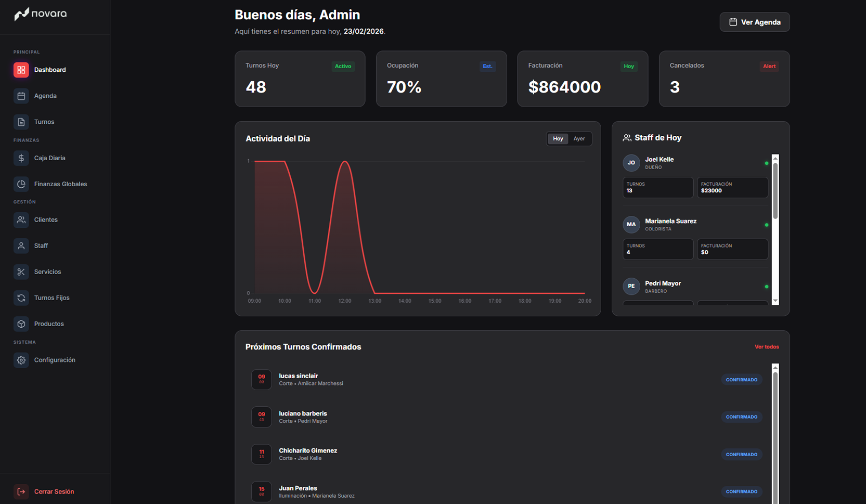866x504 pixels.
Task: Click scroll-up arrow in Próximos Turnos list
Action: [x=775, y=368]
